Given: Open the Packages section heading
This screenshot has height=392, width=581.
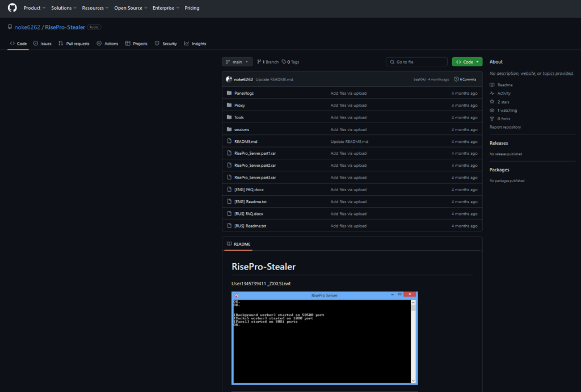Looking at the screenshot, I should [x=499, y=170].
